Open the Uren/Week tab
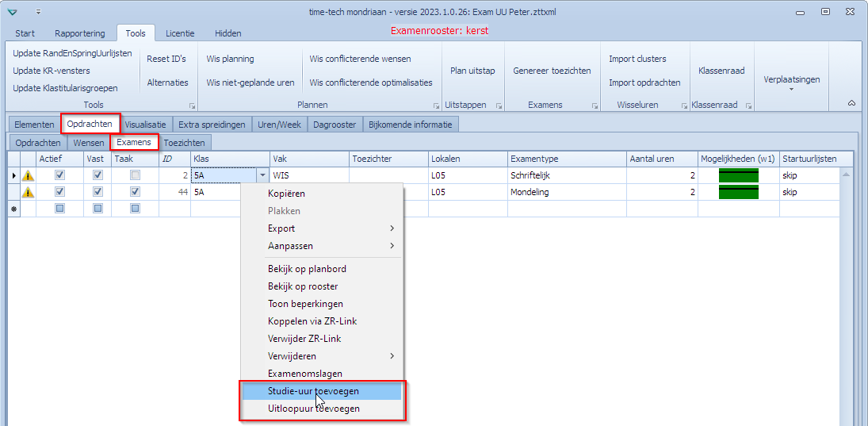868x426 pixels. tap(280, 125)
